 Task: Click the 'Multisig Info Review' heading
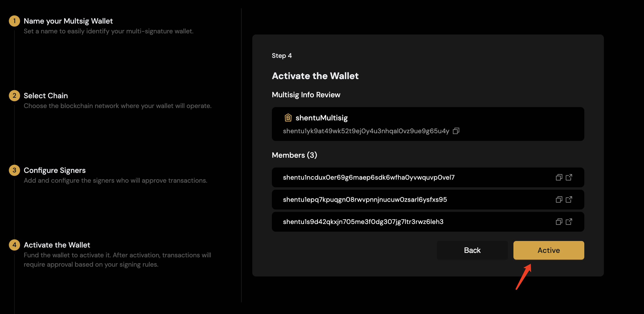pos(306,95)
